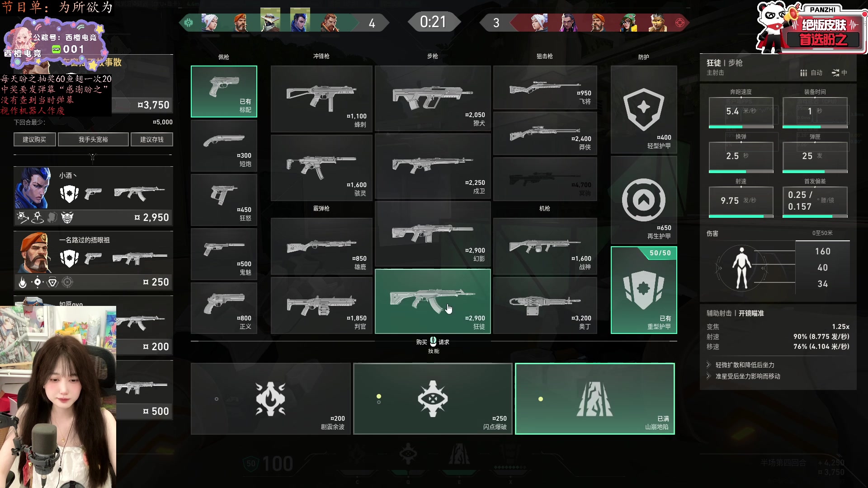Click the 自动 fire mode indicator
The height and width of the screenshot is (488, 868).
(x=811, y=73)
